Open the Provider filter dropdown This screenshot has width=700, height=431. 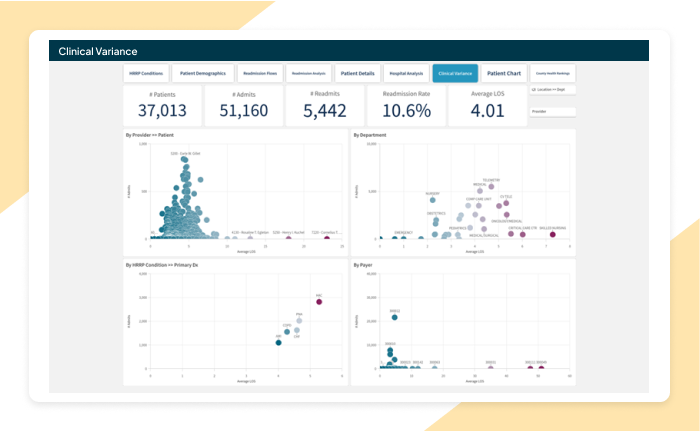click(552, 112)
